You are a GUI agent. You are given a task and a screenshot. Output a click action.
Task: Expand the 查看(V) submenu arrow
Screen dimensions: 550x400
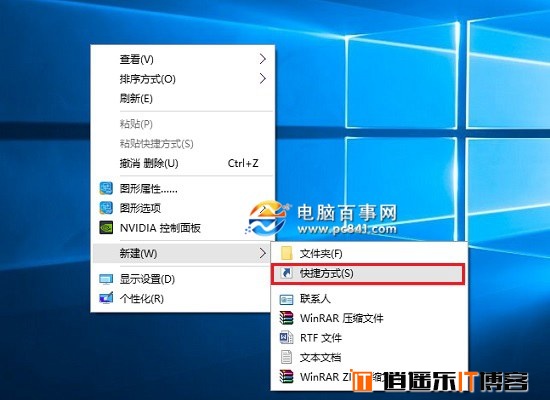coord(262,59)
